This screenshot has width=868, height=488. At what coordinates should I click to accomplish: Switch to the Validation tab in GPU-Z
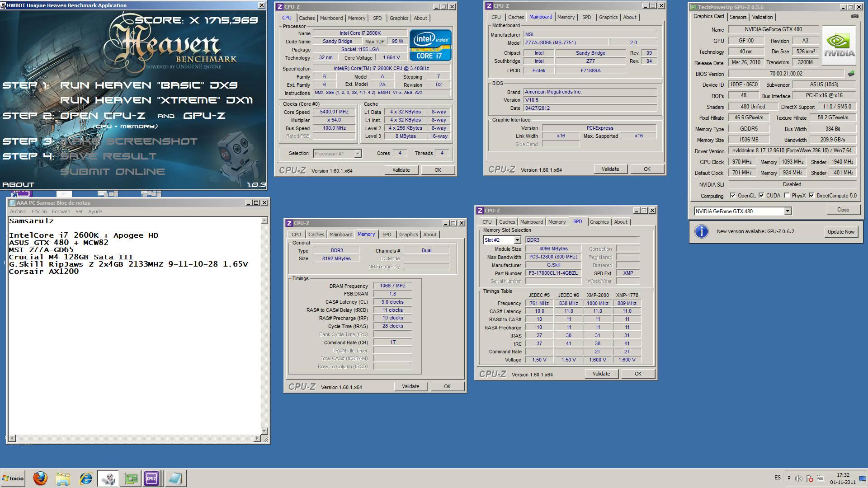tap(762, 17)
